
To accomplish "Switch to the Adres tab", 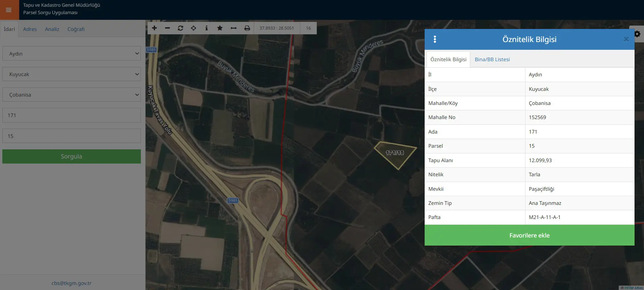I will click(x=30, y=29).
